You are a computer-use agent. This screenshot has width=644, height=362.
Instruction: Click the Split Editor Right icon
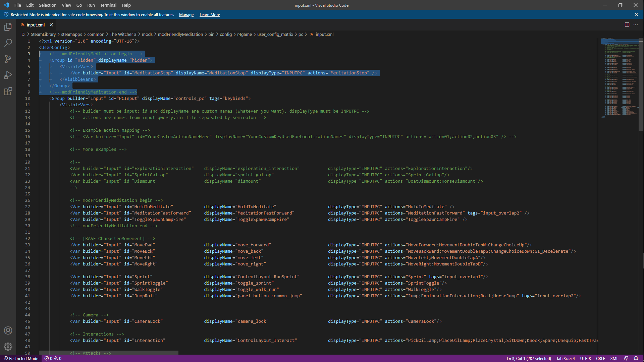(x=627, y=25)
